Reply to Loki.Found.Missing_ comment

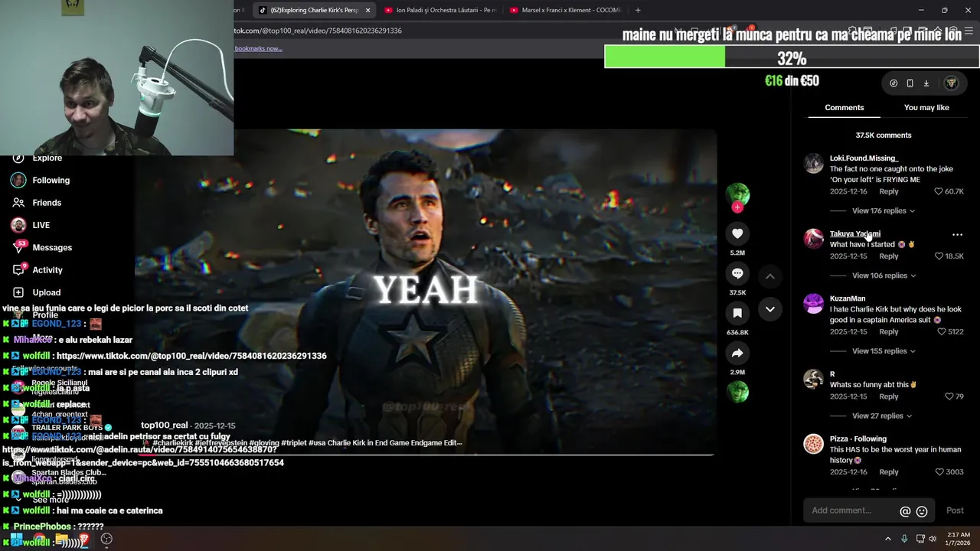[889, 191]
